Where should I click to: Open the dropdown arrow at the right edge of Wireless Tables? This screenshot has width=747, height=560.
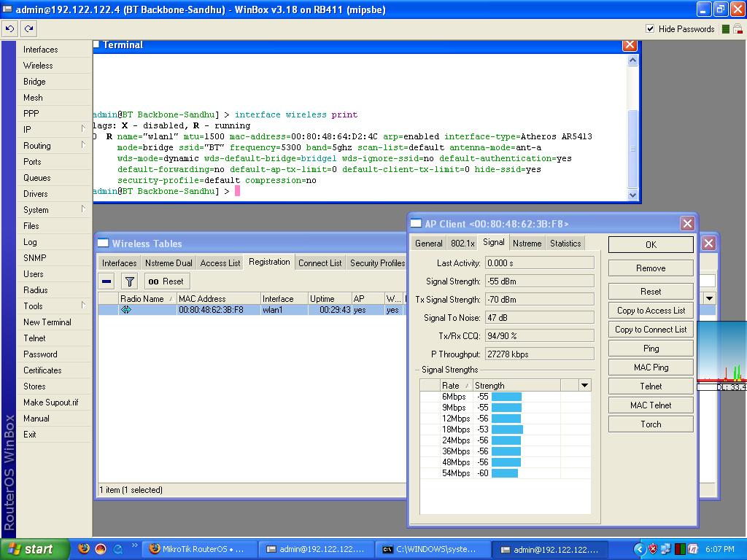(x=709, y=298)
